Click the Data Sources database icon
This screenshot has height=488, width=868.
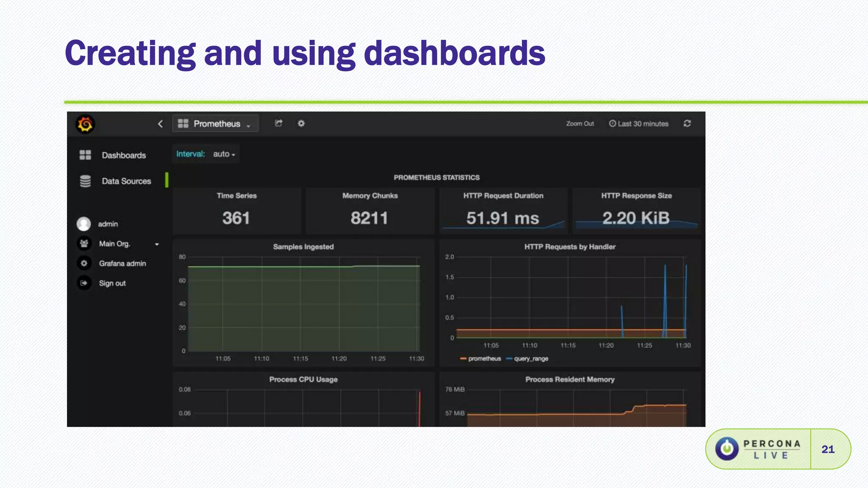[85, 181]
